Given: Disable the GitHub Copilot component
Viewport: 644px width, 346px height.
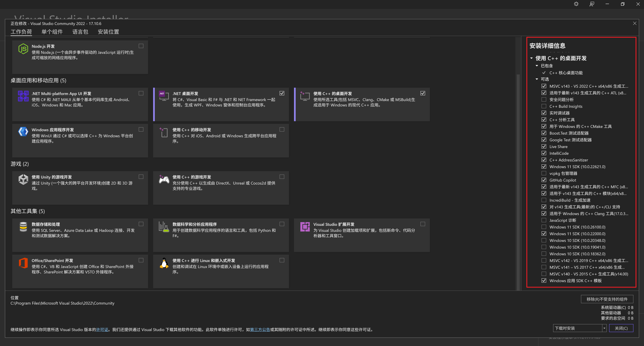Looking at the screenshot, I should (x=544, y=180).
